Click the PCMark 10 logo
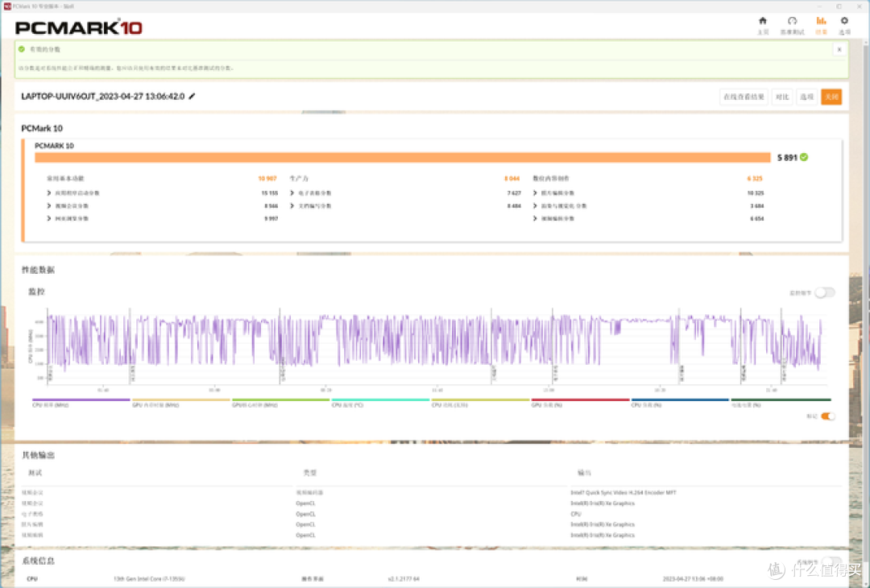 [x=79, y=27]
